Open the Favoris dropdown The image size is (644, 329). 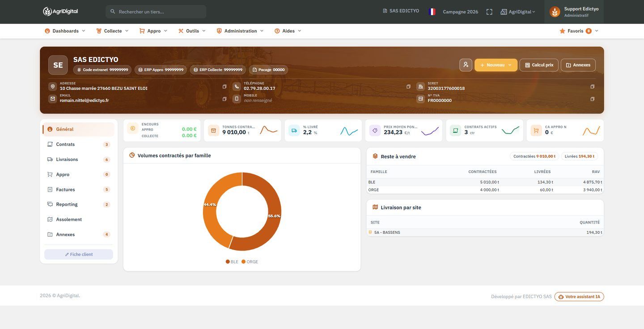click(x=579, y=31)
